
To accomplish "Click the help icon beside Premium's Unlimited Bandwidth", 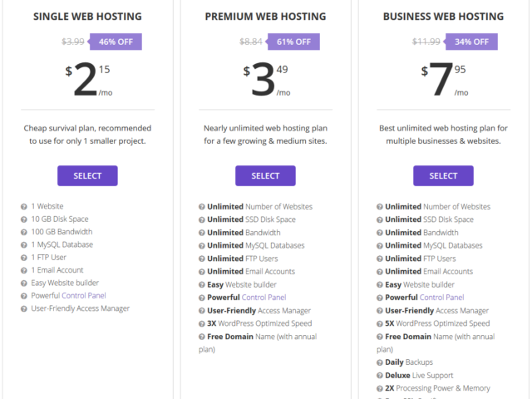I will pyautogui.click(x=201, y=233).
